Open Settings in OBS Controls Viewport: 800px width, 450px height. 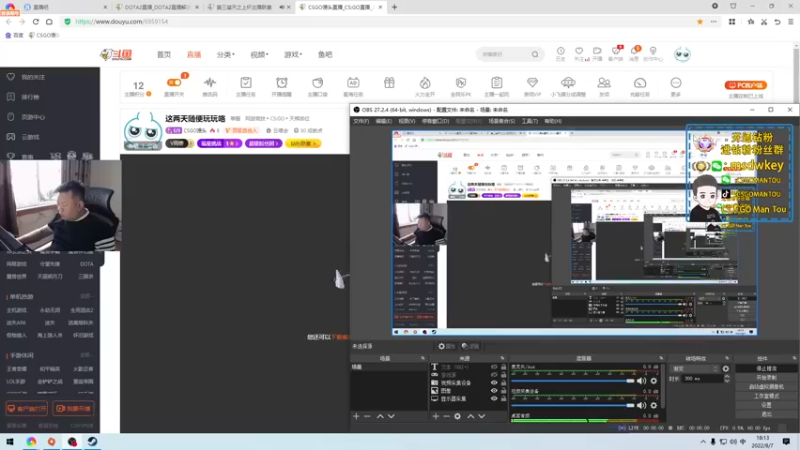click(766, 405)
